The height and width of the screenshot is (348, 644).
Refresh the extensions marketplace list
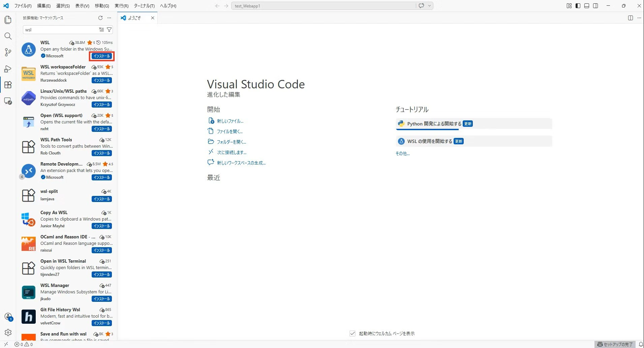point(100,18)
